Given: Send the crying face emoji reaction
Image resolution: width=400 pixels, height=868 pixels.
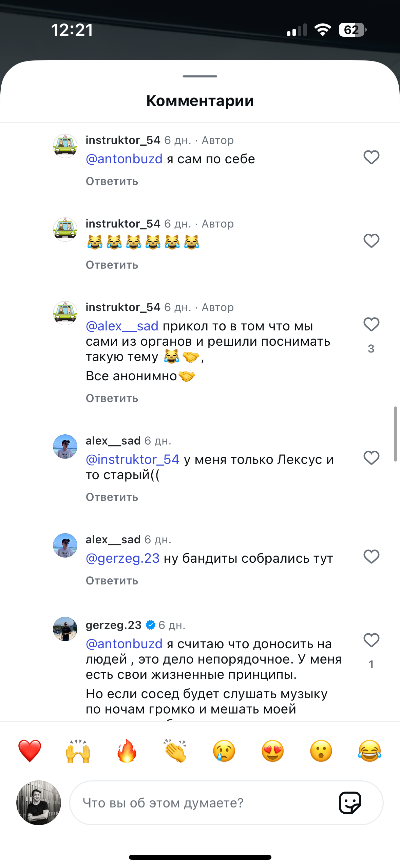Looking at the screenshot, I should pos(224,751).
